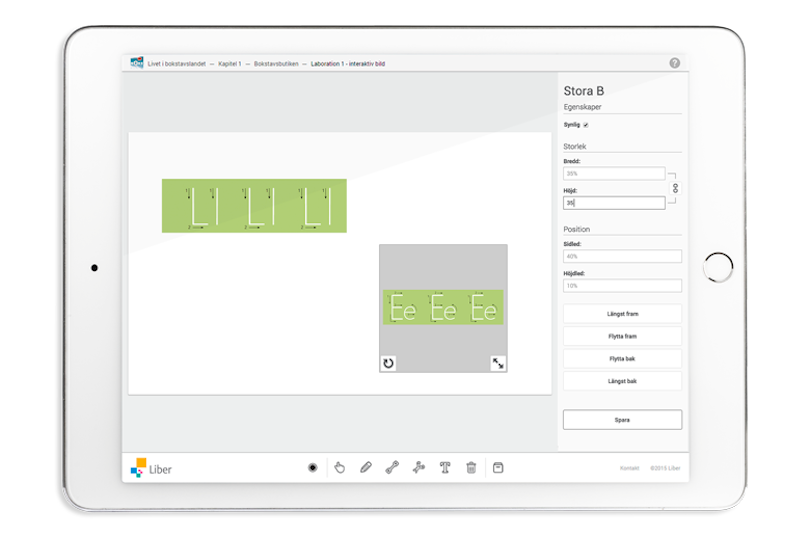Open the Kapitel 1 breadcrumb
The height and width of the screenshot is (537, 810).
[230, 63]
